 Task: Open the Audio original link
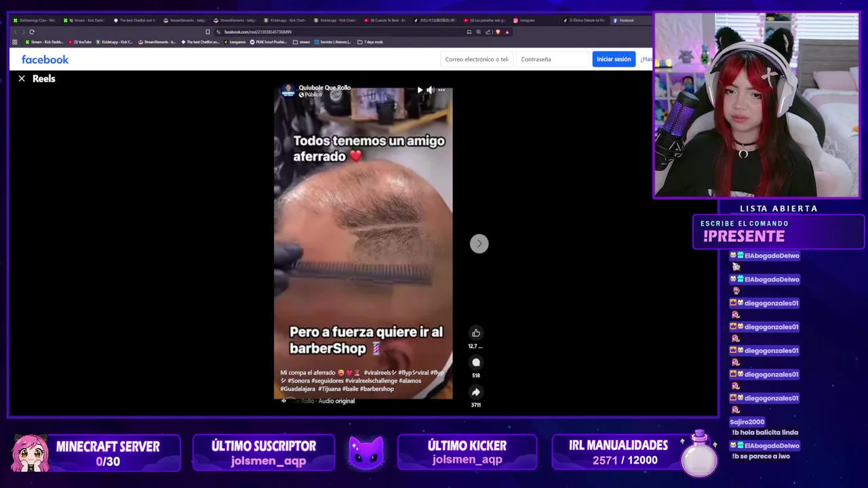pyautogui.click(x=336, y=401)
